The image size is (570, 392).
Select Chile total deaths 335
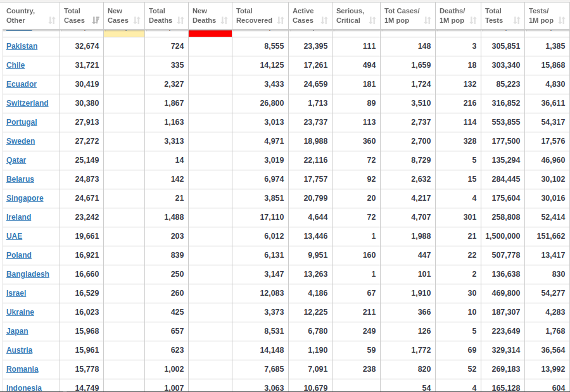(x=177, y=65)
